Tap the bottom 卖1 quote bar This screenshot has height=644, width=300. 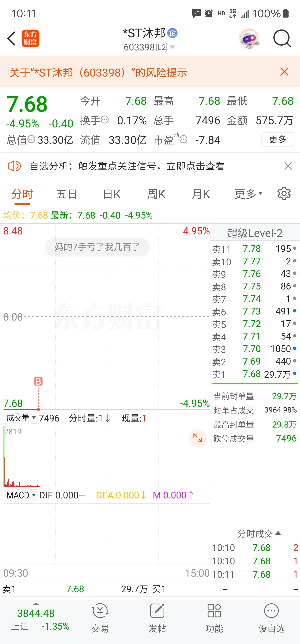[x=75, y=589]
